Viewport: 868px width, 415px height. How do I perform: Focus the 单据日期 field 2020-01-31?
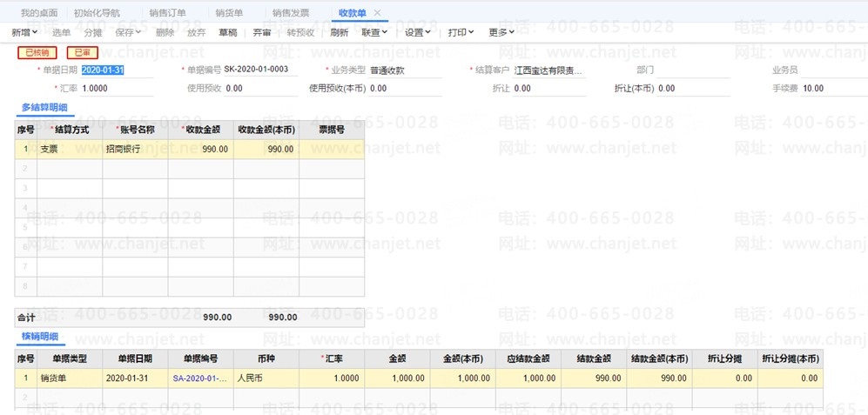[117, 70]
